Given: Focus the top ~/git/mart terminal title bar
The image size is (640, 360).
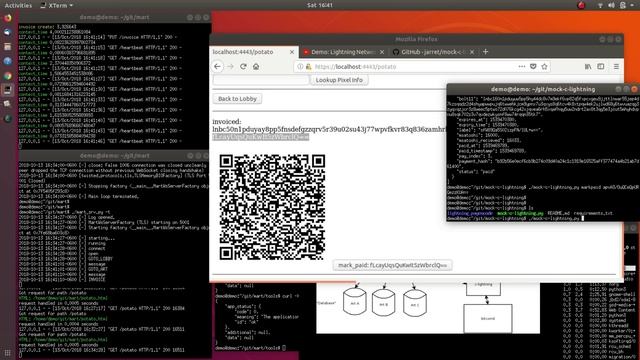Looking at the screenshot, I should click(x=115, y=18).
